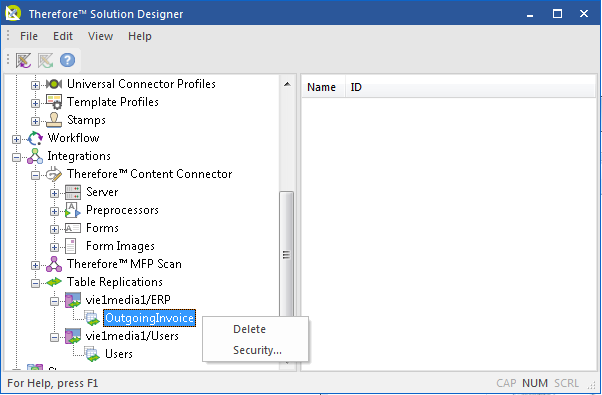The width and height of the screenshot is (602, 395).
Task: Click tree scrollbar up arrow
Action: tap(287, 84)
